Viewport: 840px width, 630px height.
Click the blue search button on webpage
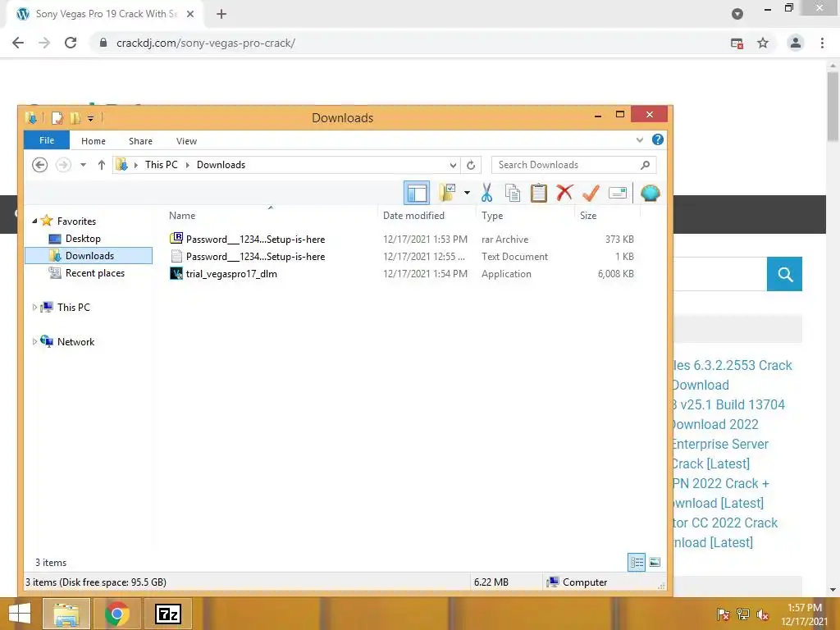(x=784, y=274)
